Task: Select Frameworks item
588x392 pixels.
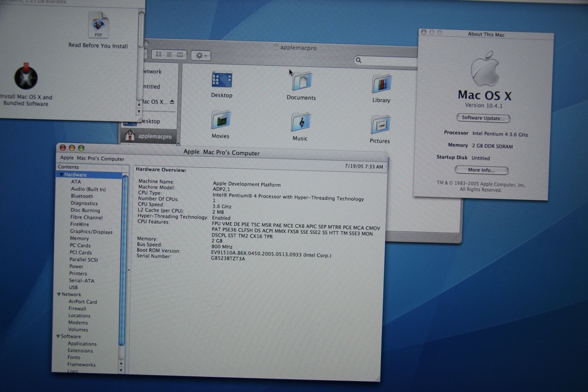Action: [81, 365]
